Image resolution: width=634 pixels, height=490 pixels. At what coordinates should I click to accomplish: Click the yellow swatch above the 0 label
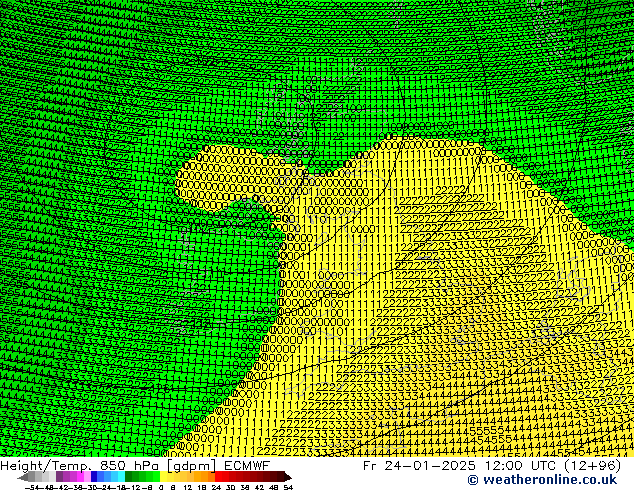point(163,477)
